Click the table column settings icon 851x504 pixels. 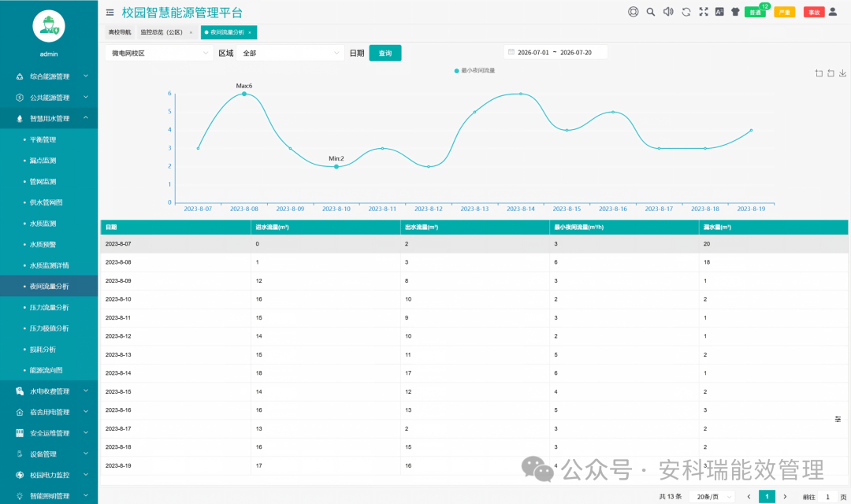(838, 419)
